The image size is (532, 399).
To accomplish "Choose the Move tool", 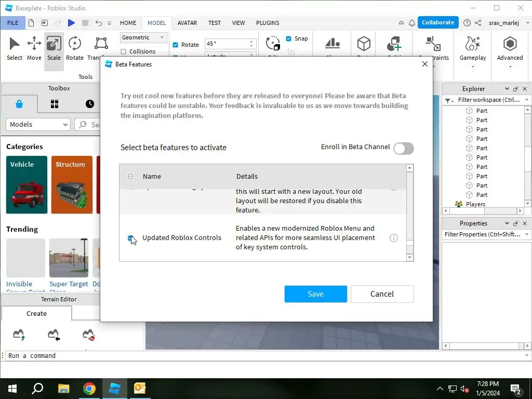I will pyautogui.click(x=34, y=49).
